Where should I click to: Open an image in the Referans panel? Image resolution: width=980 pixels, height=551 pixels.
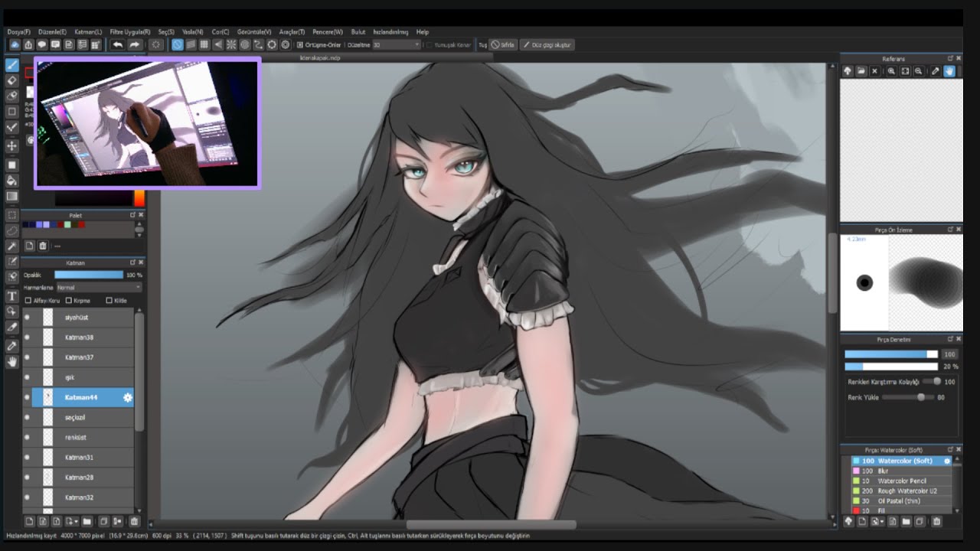861,71
